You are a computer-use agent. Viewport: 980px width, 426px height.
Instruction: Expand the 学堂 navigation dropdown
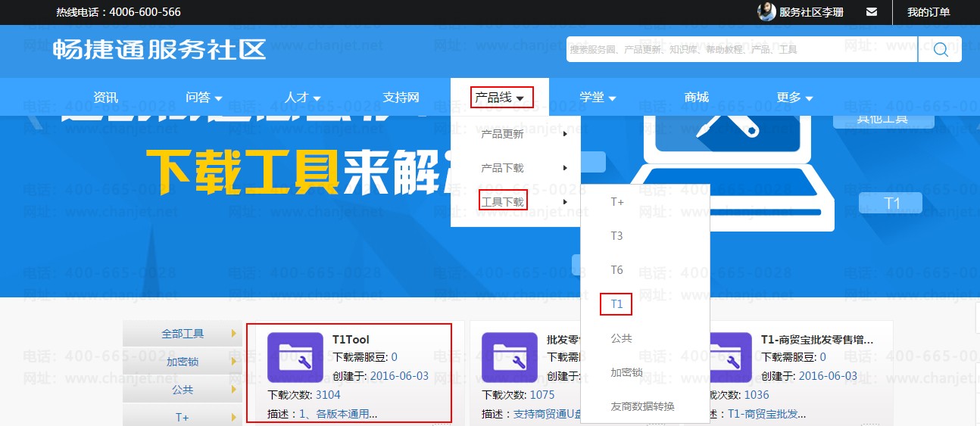click(598, 97)
